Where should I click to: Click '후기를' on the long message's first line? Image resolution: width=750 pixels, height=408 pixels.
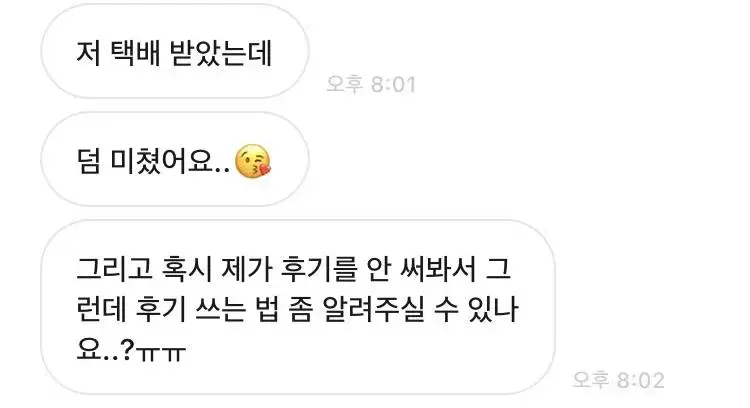click(x=318, y=269)
